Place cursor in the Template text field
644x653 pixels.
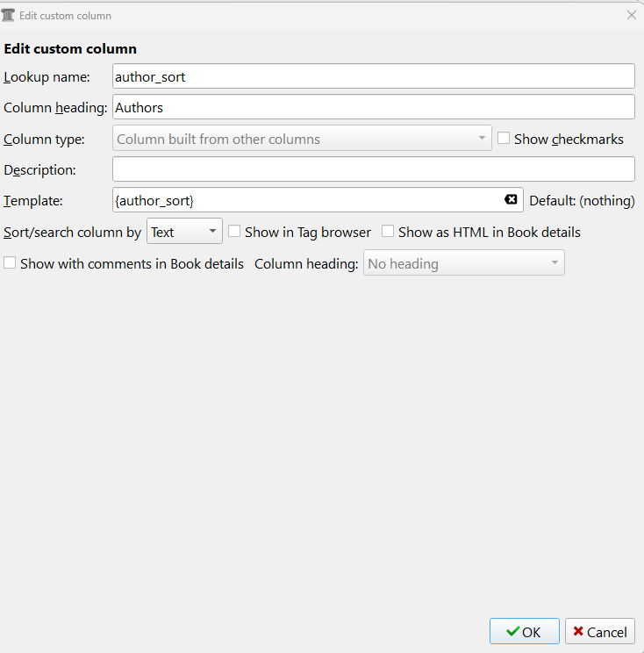tap(307, 200)
